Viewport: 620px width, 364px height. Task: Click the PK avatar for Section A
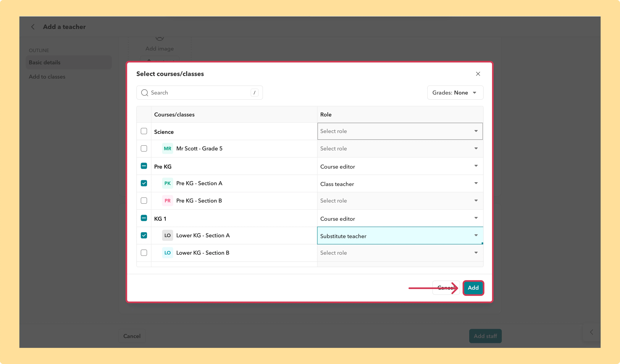coord(167,183)
